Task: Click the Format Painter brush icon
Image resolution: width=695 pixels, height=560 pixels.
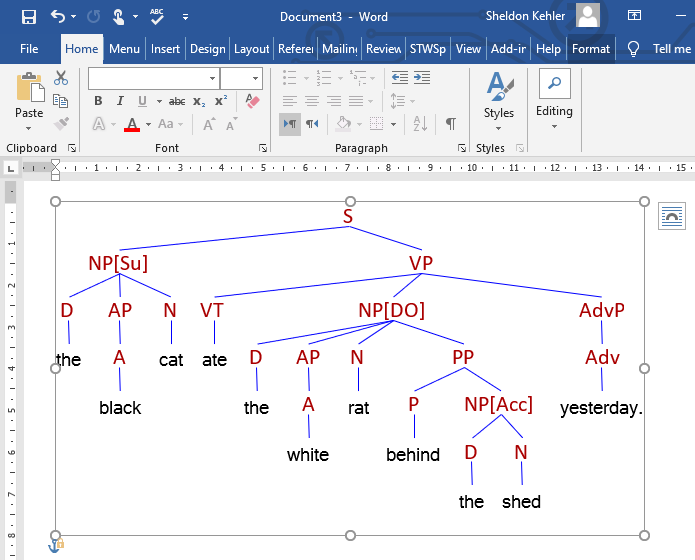Action: (61, 124)
